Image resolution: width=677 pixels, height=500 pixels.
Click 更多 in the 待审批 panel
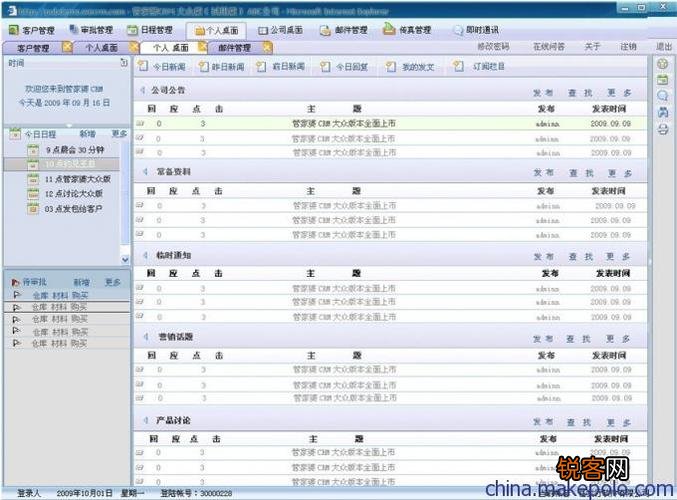click(x=113, y=283)
